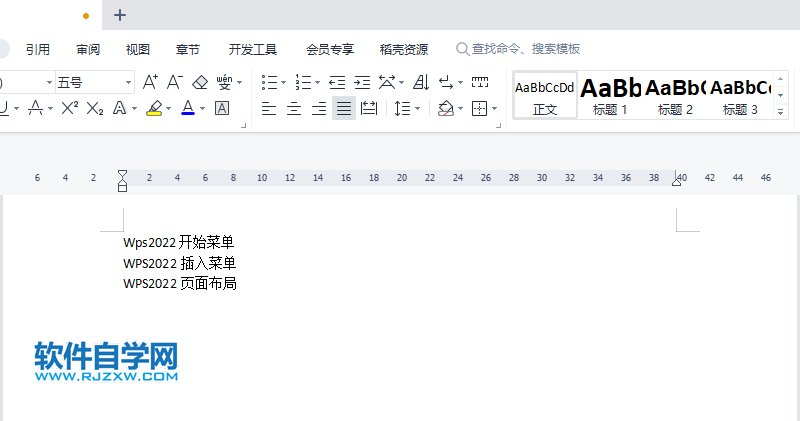Click the right indent ruler marker
800x421 pixels.
(677, 182)
